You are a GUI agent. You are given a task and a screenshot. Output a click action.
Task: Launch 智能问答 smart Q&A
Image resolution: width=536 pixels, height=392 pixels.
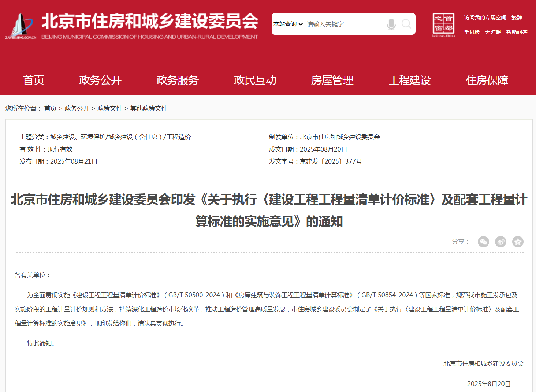coord(517,32)
